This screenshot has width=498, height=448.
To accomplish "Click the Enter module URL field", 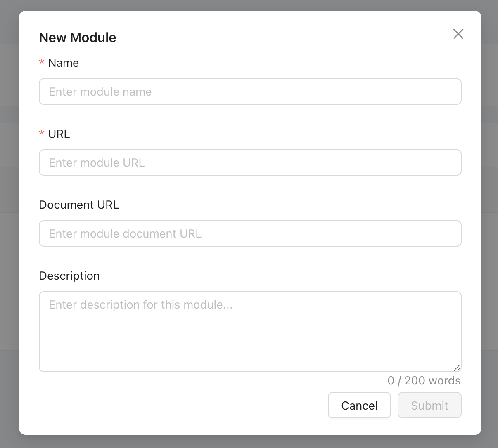I will [250, 163].
